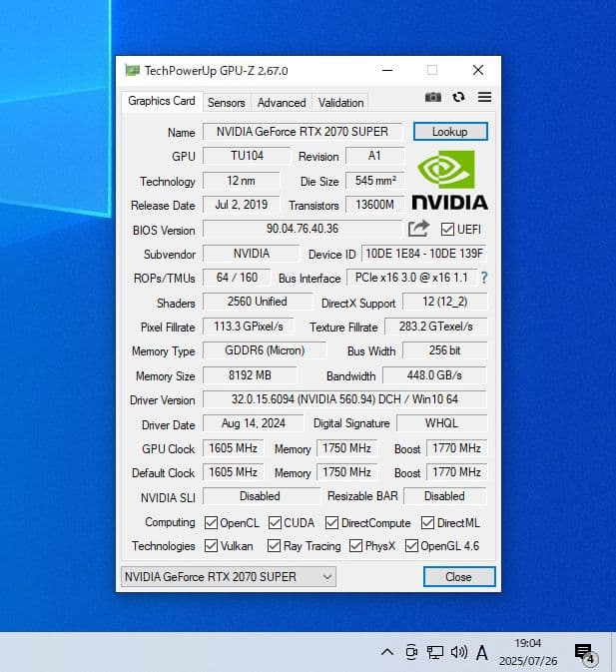Click the Subvendor field NVIDIA
The image size is (616, 672).
click(251, 254)
